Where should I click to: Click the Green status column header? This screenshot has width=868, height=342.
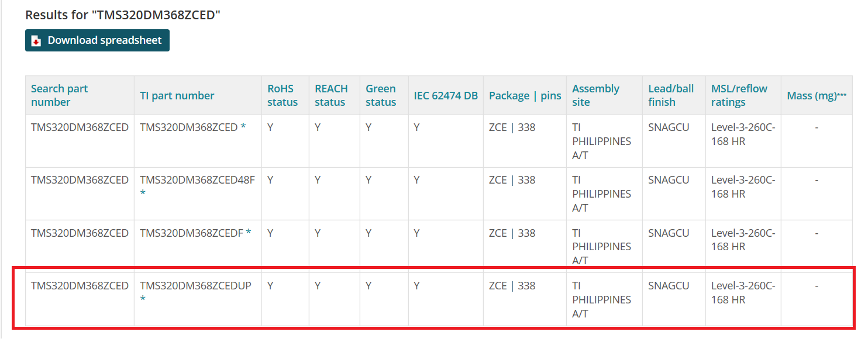[x=381, y=95]
